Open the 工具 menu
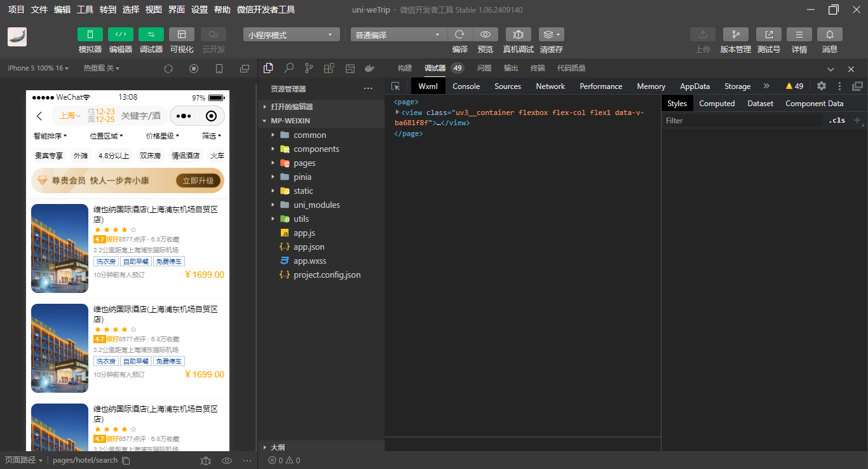Image resolution: width=868 pixels, height=469 pixels. point(85,10)
